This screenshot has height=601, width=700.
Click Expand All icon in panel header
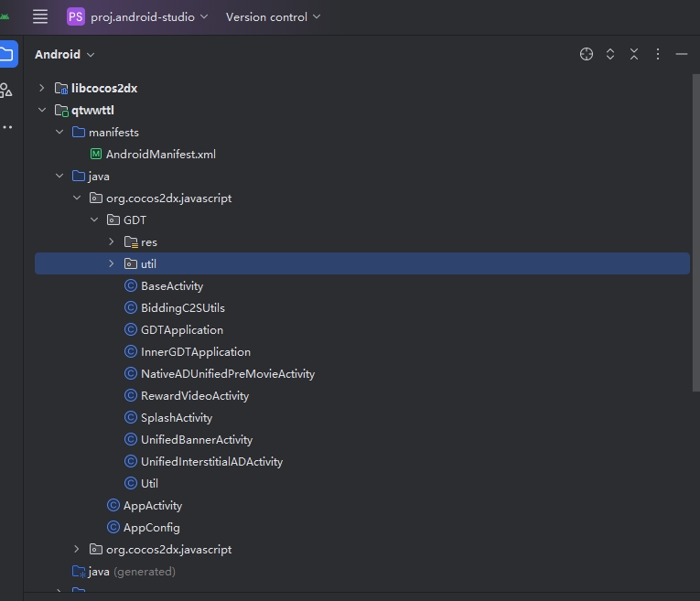pyautogui.click(x=610, y=55)
